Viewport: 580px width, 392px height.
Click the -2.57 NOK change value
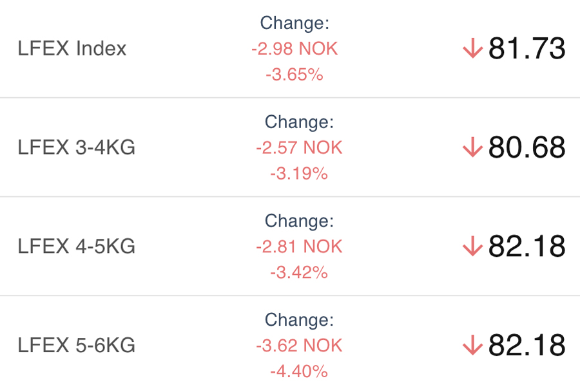[299, 148]
